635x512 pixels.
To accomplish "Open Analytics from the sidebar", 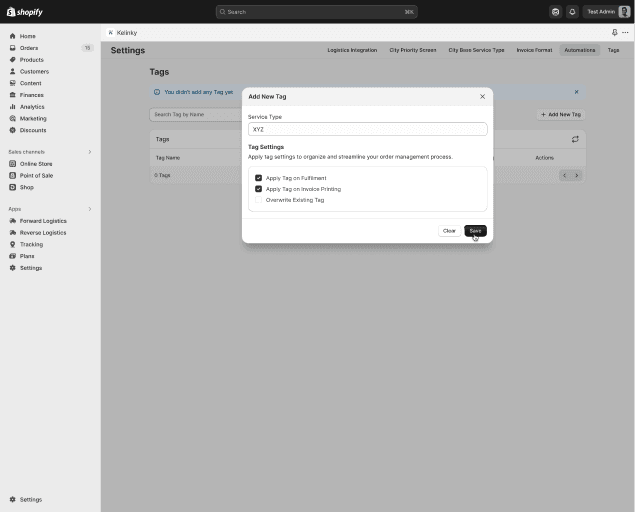I will tap(32, 107).
